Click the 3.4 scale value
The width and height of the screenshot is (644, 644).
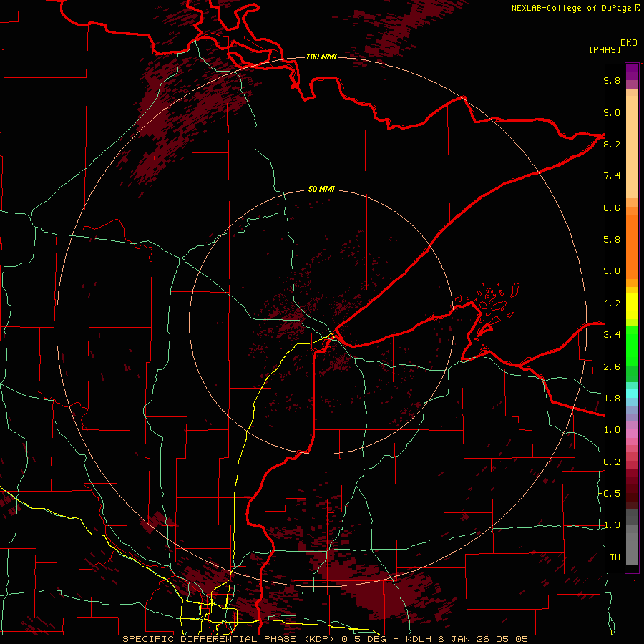tap(612, 335)
